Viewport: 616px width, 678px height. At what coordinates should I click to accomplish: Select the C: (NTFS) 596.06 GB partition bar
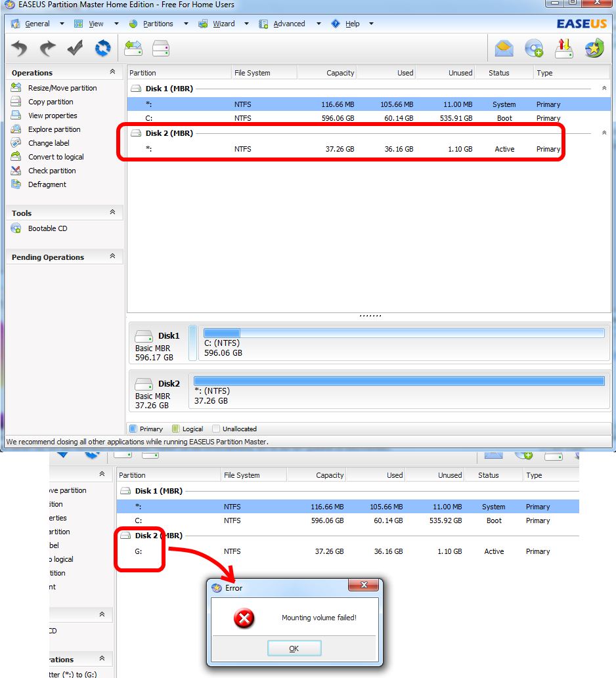point(404,343)
